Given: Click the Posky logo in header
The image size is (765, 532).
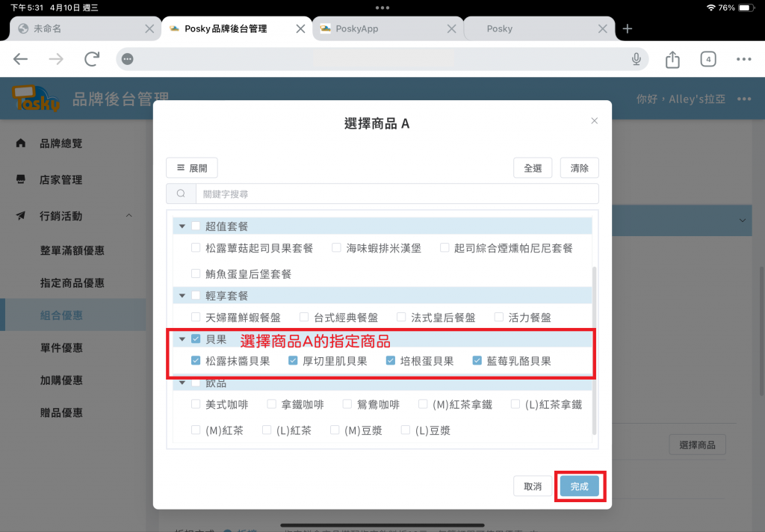Looking at the screenshot, I should tap(36, 99).
